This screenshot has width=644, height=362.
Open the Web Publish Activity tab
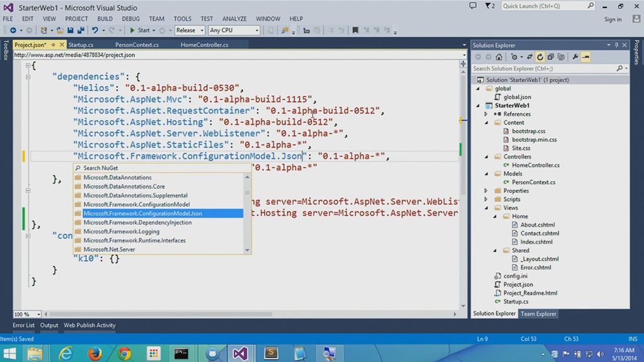[89, 326]
